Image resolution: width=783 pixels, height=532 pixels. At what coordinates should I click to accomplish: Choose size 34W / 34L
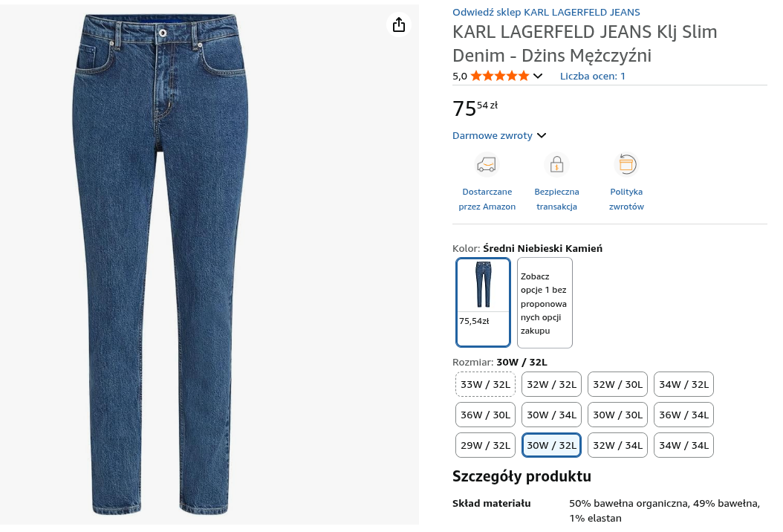(683, 445)
